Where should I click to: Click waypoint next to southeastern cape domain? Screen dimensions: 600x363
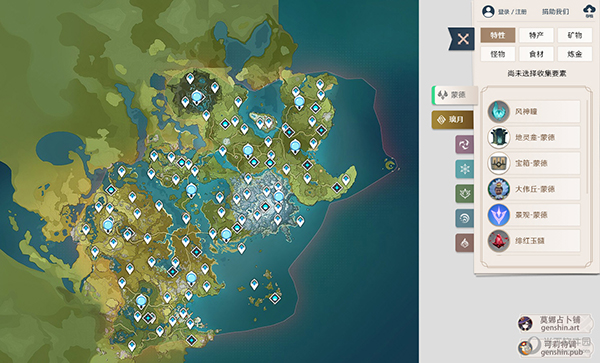(x=346, y=179)
